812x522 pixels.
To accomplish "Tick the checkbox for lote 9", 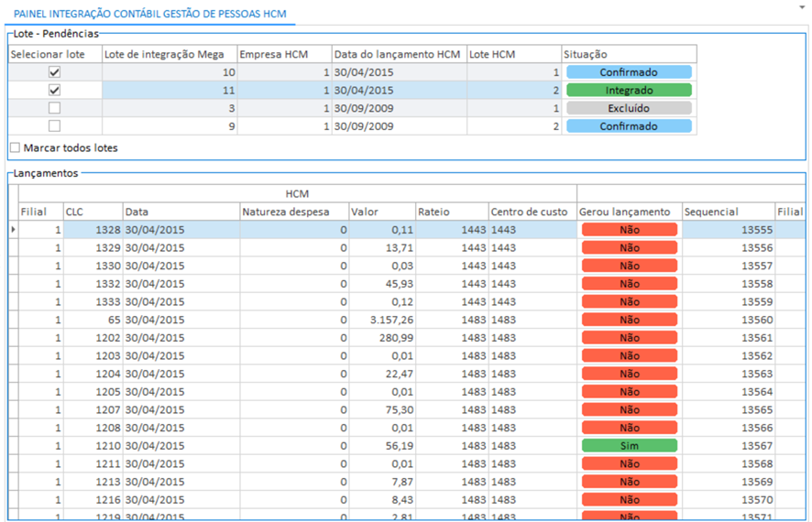I will click(54, 126).
